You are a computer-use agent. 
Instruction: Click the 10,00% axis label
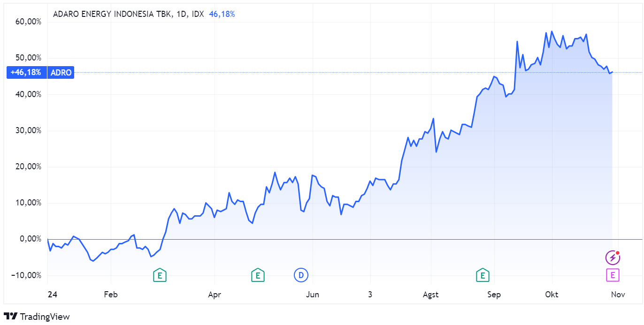click(28, 203)
